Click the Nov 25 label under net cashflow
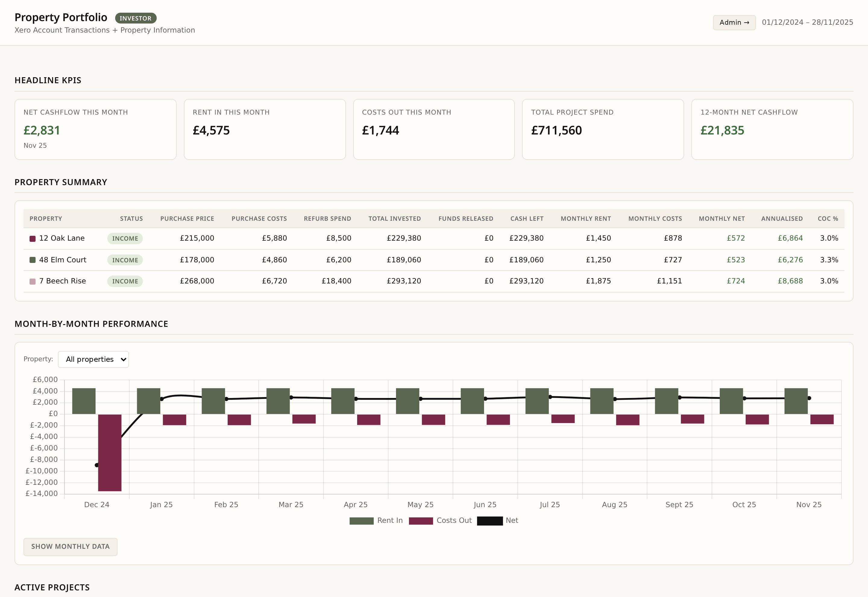 pos(35,146)
